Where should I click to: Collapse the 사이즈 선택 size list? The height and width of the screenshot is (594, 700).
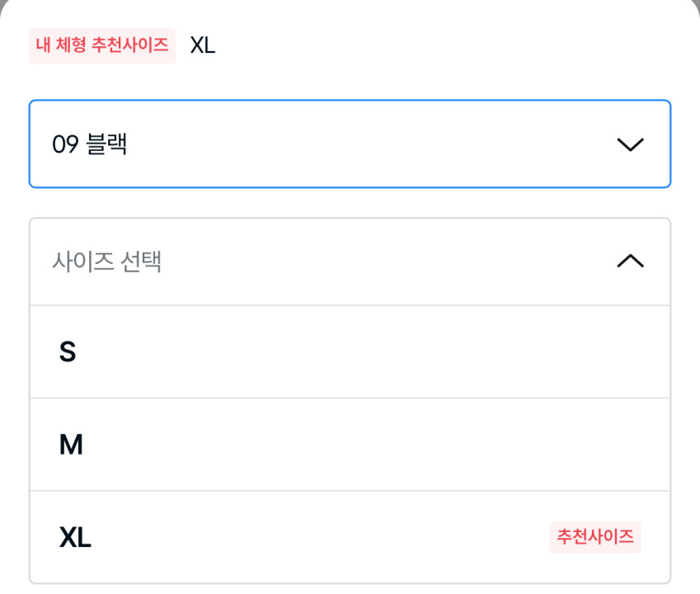click(x=350, y=262)
